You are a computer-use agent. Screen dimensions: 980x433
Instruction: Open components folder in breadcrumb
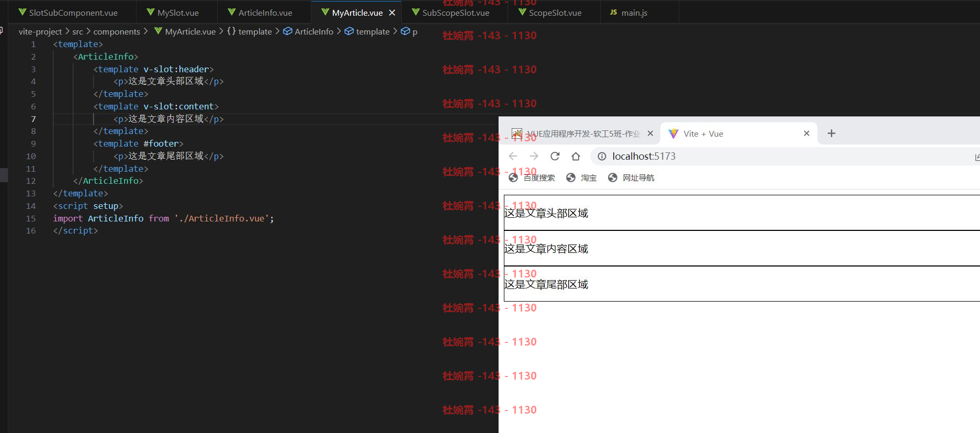click(117, 32)
